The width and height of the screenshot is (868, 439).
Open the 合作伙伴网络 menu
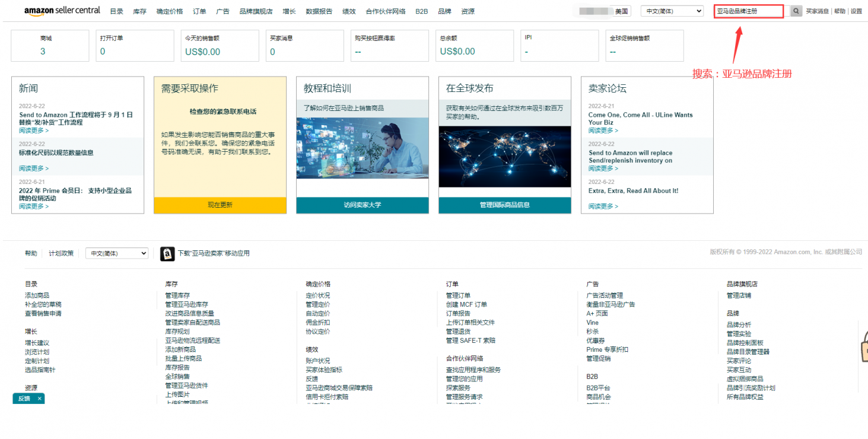(386, 11)
